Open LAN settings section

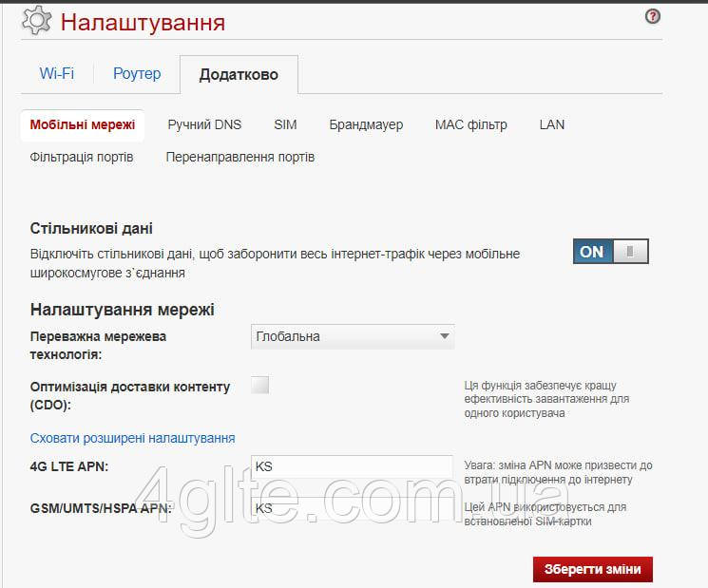(x=551, y=124)
